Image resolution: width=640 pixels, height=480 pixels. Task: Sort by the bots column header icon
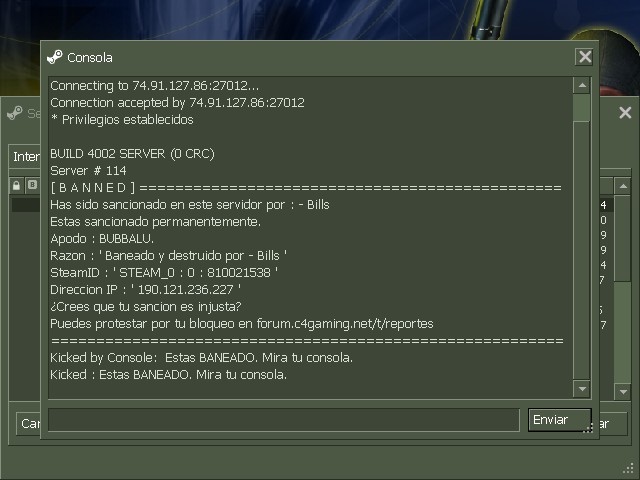pyautogui.click(x=32, y=185)
